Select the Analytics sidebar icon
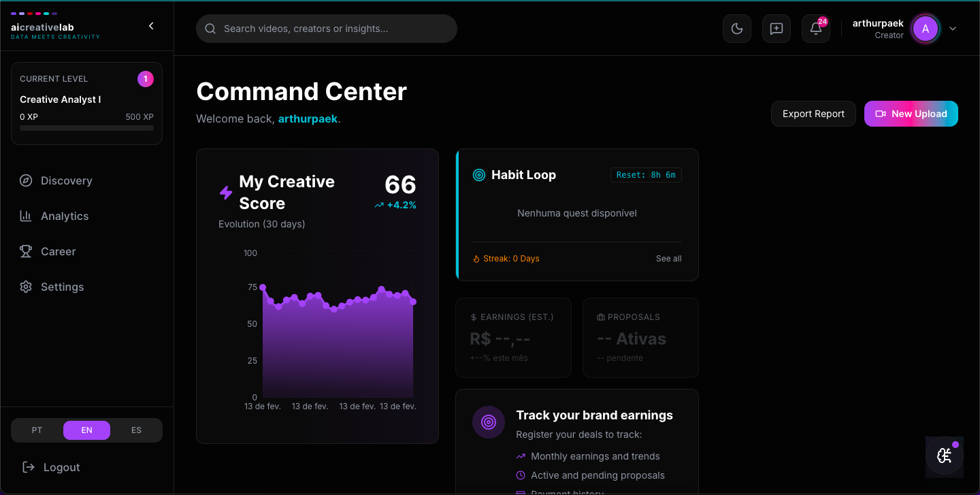Viewport: 980px width, 495px height. 26,216
